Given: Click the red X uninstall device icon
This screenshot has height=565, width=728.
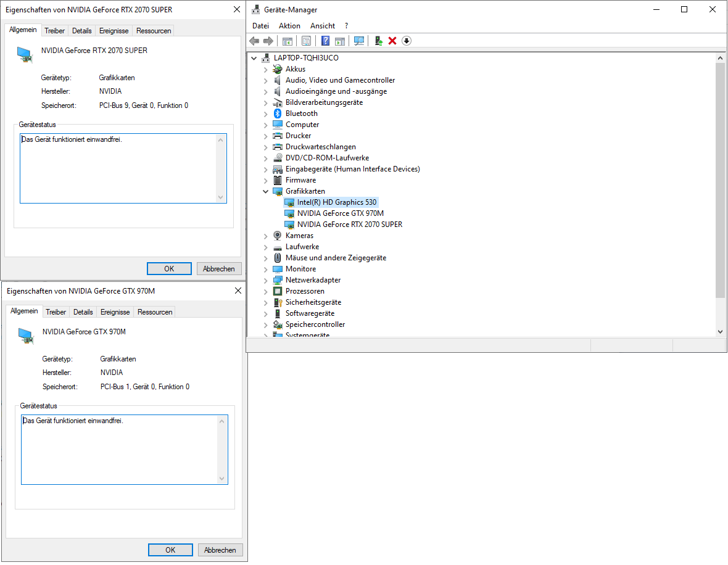Looking at the screenshot, I should (392, 41).
